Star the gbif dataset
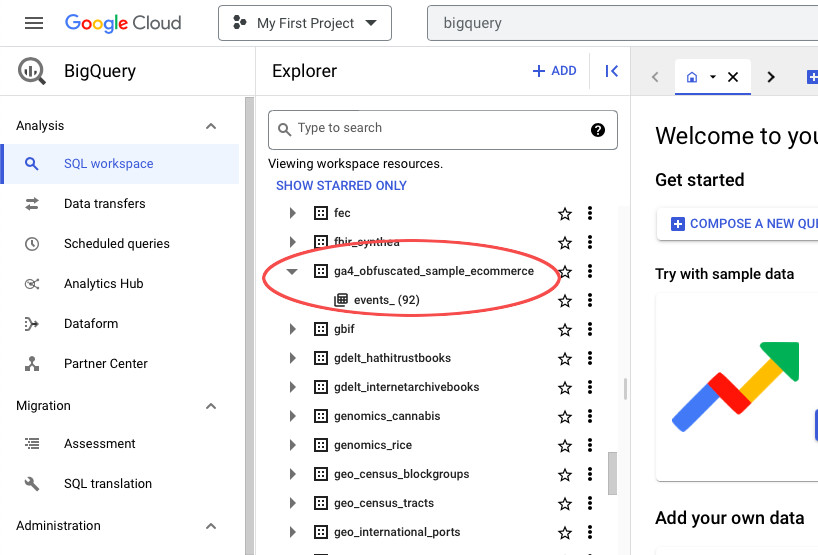 point(565,330)
